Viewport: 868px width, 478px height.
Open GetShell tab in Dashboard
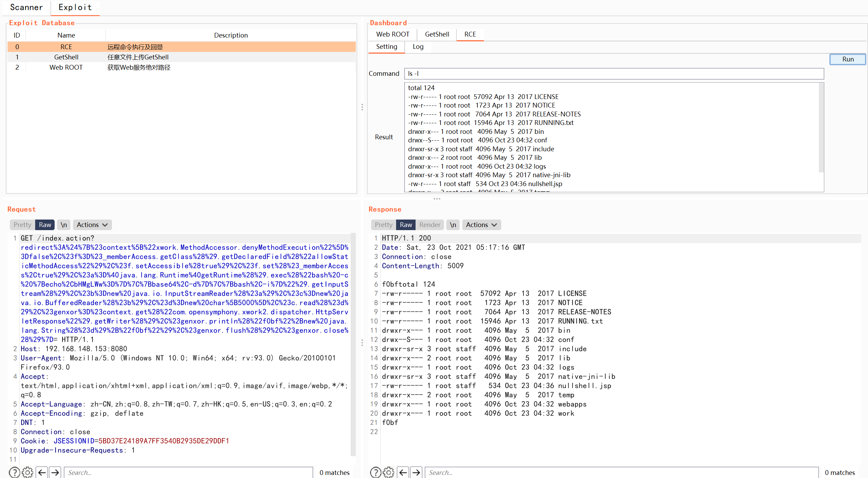click(437, 34)
